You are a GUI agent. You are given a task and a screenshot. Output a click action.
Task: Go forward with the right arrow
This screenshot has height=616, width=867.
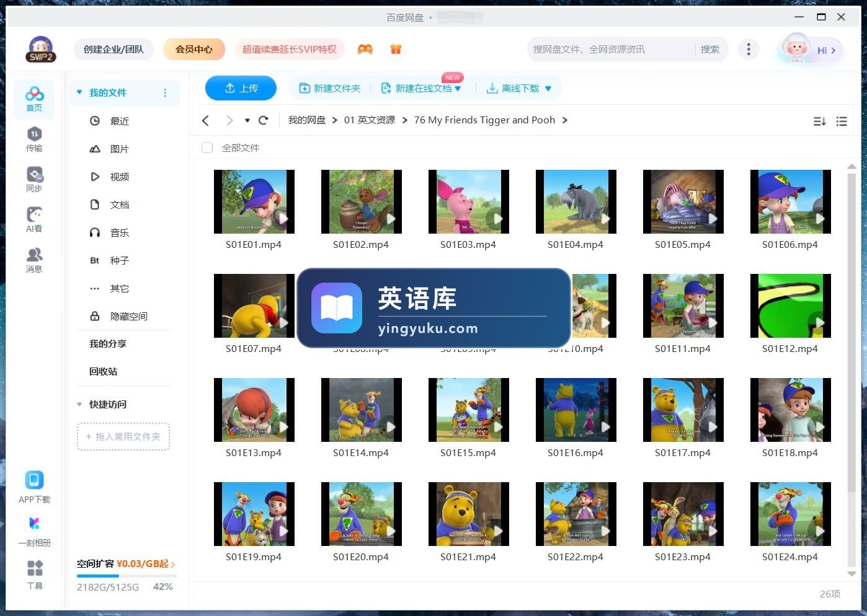tap(229, 120)
